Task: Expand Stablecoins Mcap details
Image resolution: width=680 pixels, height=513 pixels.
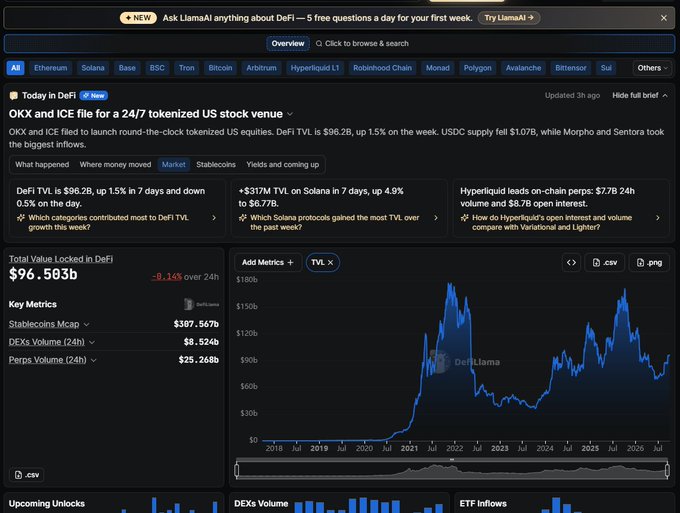Action: tap(86, 324)
